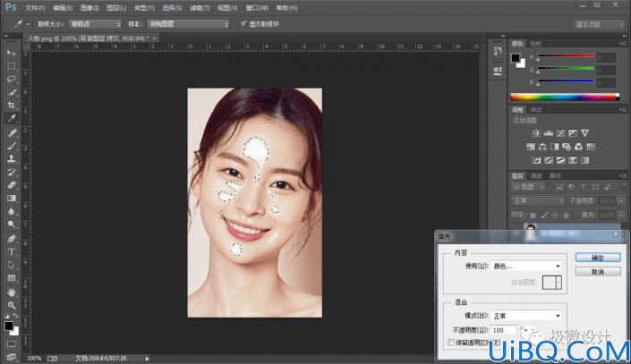This screenshot has height=364, width=631.
Task: Add a Channel Mixer adjustment
Action: 579,147
